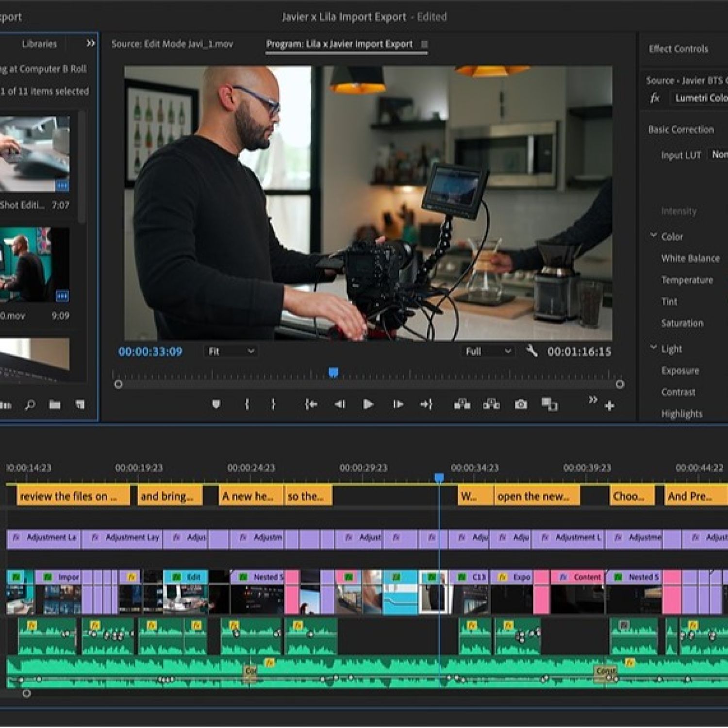Viewport: 728px width, 728px height.
Task: Open the Full playback resolution dropdown
Action: click(488, 351)
